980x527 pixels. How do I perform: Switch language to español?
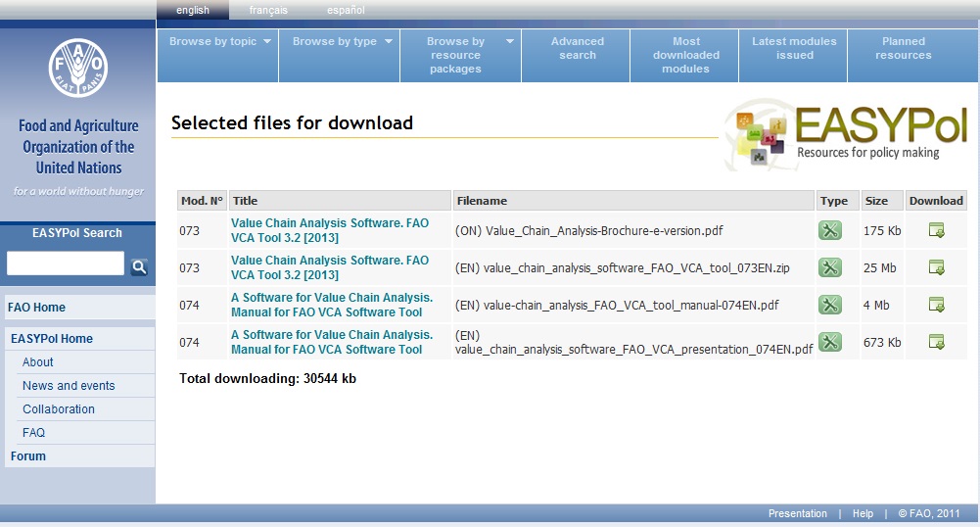coord(346,11)
